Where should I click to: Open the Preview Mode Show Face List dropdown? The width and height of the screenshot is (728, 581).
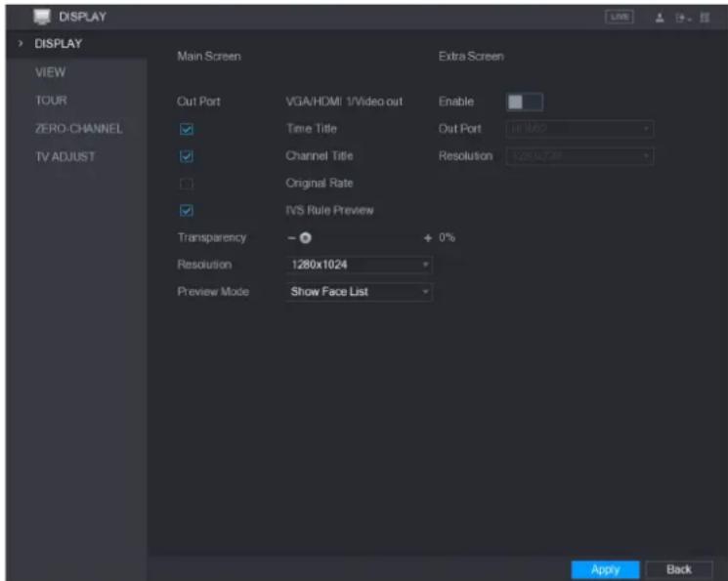359,292
